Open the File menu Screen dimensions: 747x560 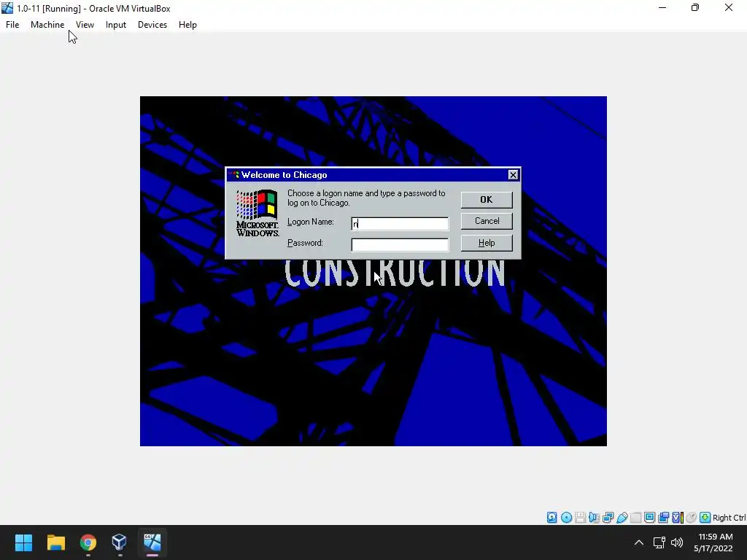pos(12,25)
